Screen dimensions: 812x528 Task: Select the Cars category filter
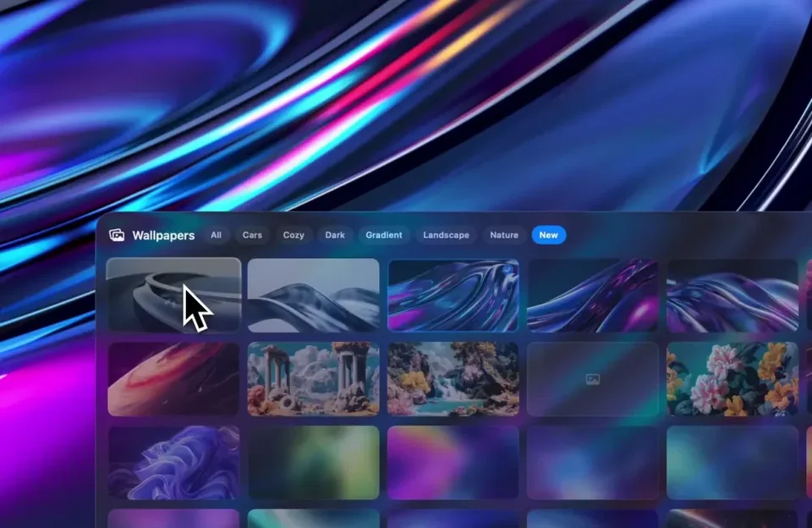pos(252,235)
